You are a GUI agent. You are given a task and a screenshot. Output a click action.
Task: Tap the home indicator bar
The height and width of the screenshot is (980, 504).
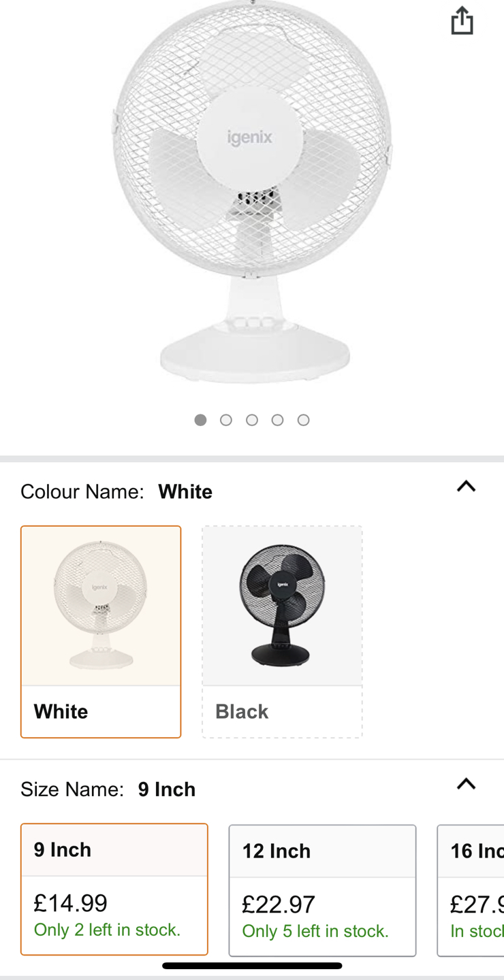tap(252, 966)
